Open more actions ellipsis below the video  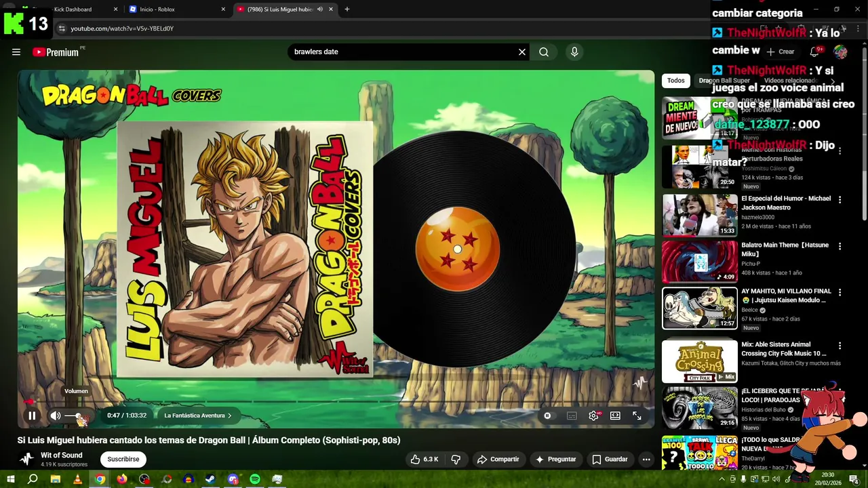[646, 460]
